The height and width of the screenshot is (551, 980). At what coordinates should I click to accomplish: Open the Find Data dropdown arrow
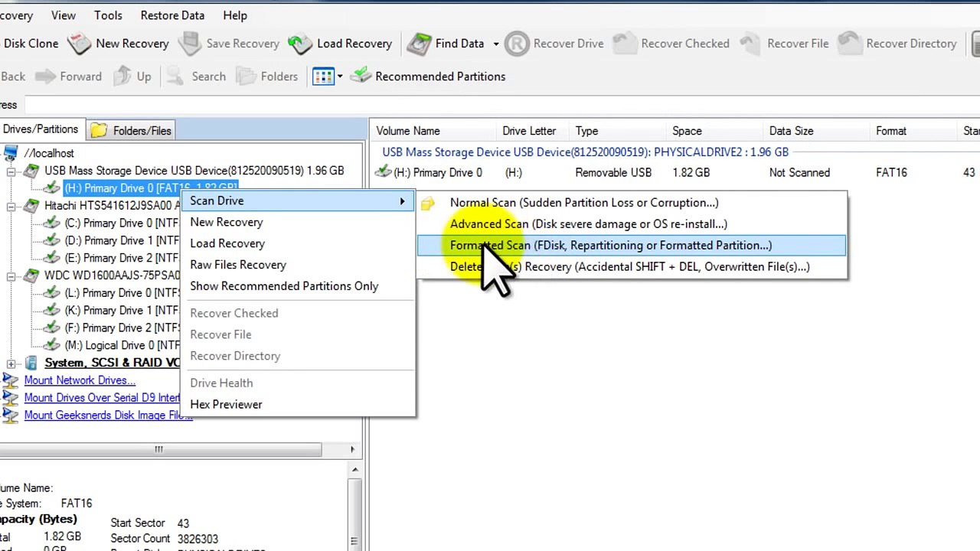tap(495, 44)
